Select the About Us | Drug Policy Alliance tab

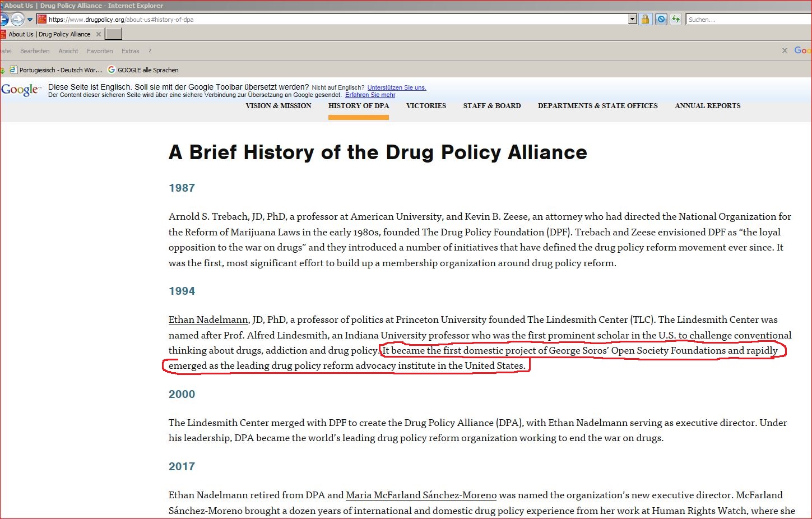click(x=49, y=34)
